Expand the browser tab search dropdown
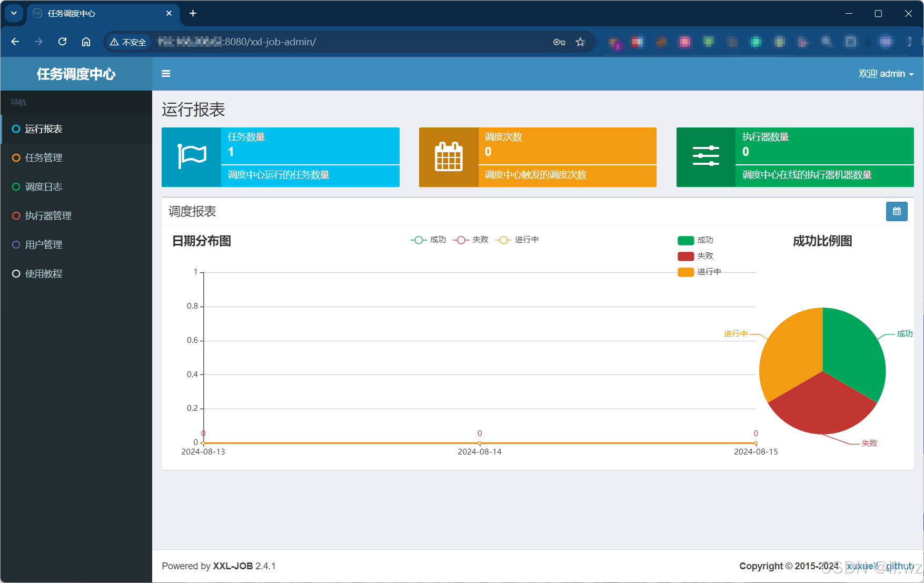 pos(14,13)
